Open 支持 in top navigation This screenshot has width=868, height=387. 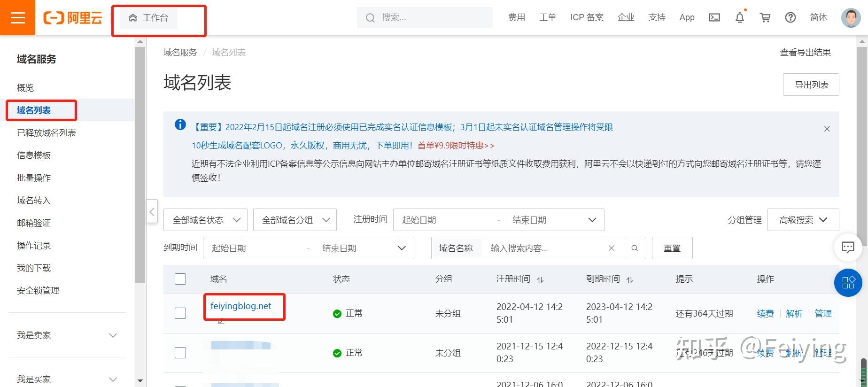(x=657, y=17)
